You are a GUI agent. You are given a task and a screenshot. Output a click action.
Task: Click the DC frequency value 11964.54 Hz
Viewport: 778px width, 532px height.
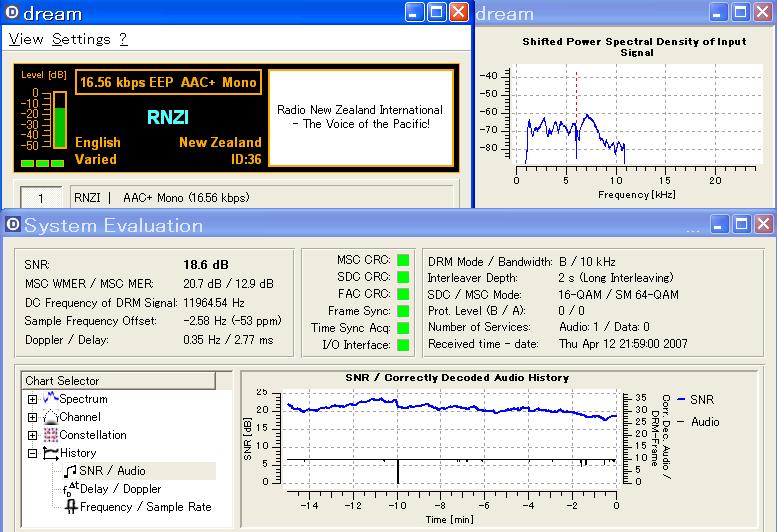214,303
